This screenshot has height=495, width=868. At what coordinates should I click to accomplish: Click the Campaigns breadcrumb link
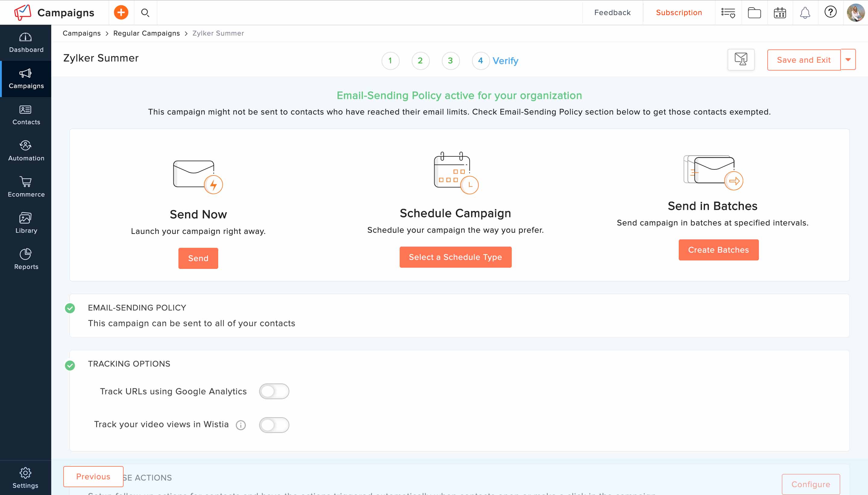[x=82, y=33]
